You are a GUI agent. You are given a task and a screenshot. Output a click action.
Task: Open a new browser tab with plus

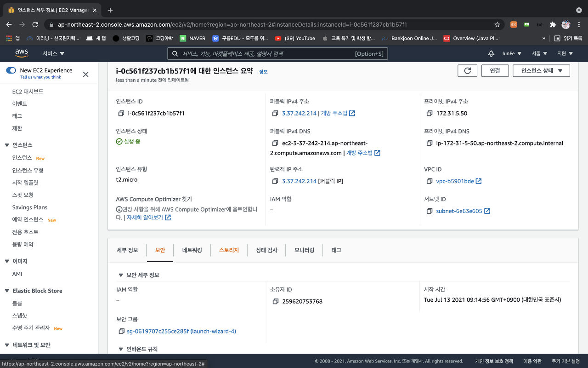pyautogui.click(x=110, y=10)
